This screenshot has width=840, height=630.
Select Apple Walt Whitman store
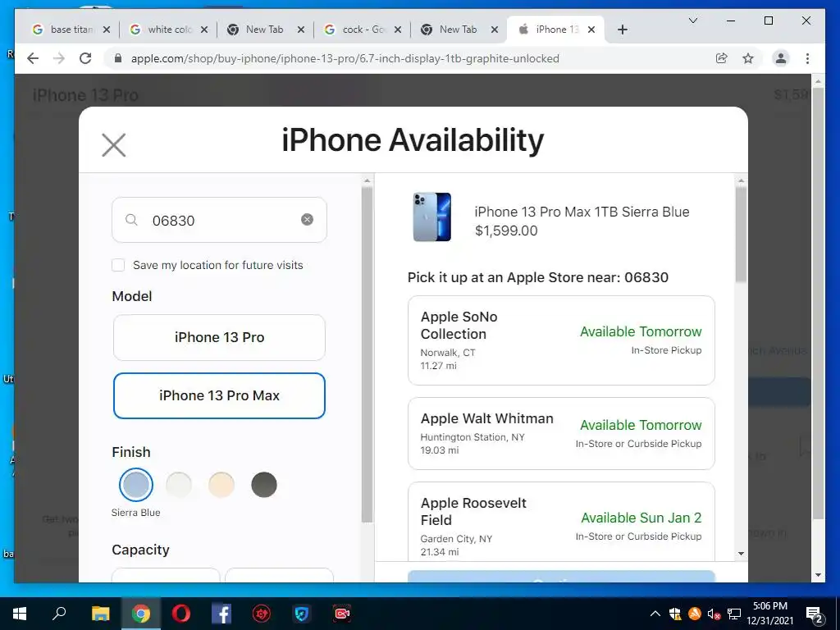561,434
